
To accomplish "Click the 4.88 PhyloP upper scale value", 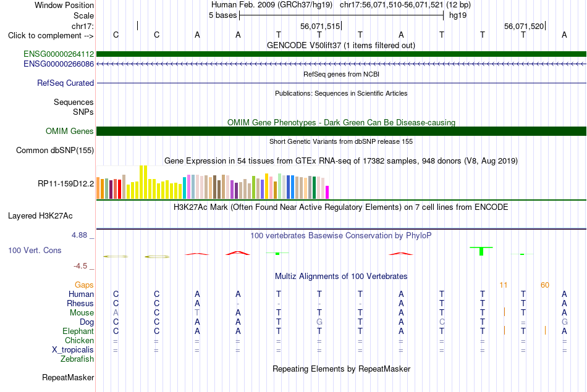I will point(79,235).
